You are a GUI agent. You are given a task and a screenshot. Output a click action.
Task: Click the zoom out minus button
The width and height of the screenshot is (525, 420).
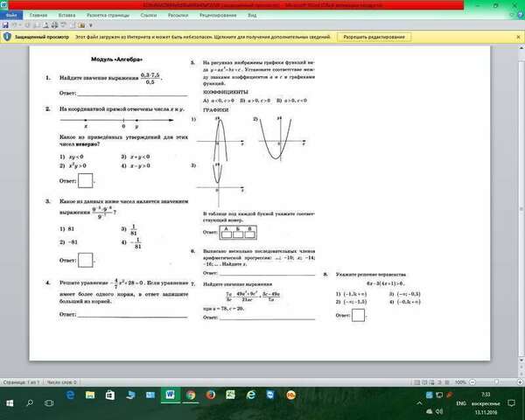[x=472, y=381]
